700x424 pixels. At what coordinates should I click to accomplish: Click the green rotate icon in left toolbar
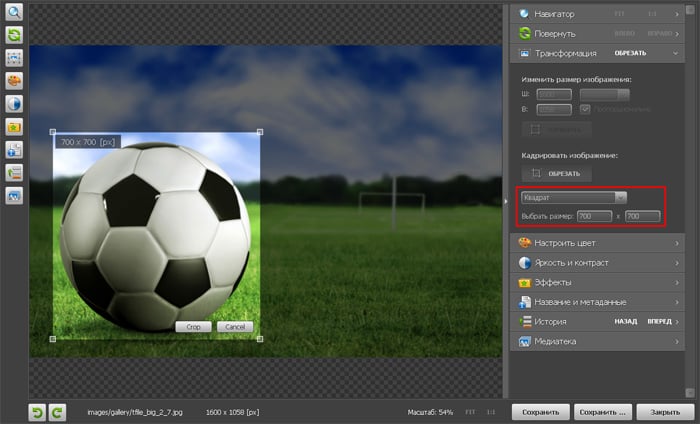point(15,35)
